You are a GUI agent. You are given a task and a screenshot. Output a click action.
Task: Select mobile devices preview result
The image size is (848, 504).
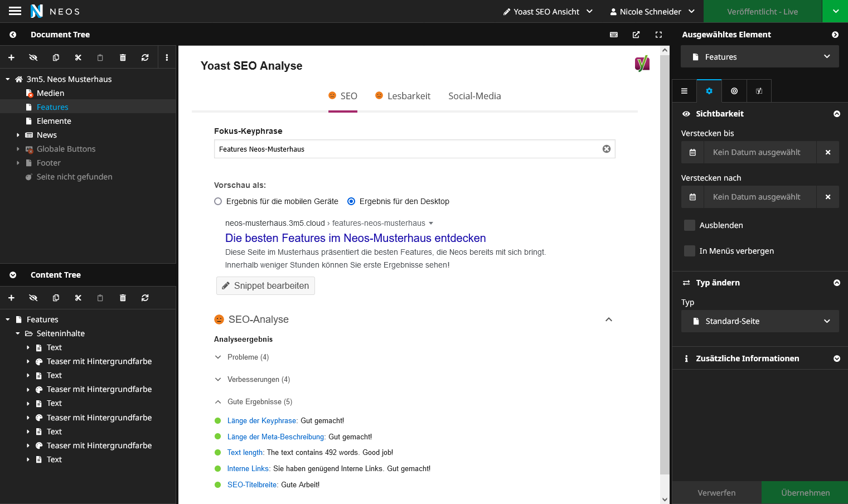(x=218, y=201)
